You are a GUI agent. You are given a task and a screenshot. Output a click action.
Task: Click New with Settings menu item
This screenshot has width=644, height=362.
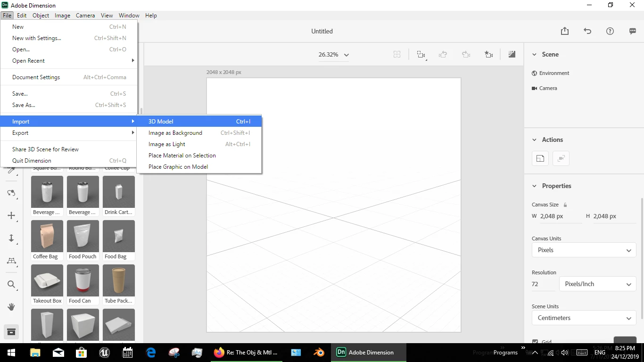[69, 38]
